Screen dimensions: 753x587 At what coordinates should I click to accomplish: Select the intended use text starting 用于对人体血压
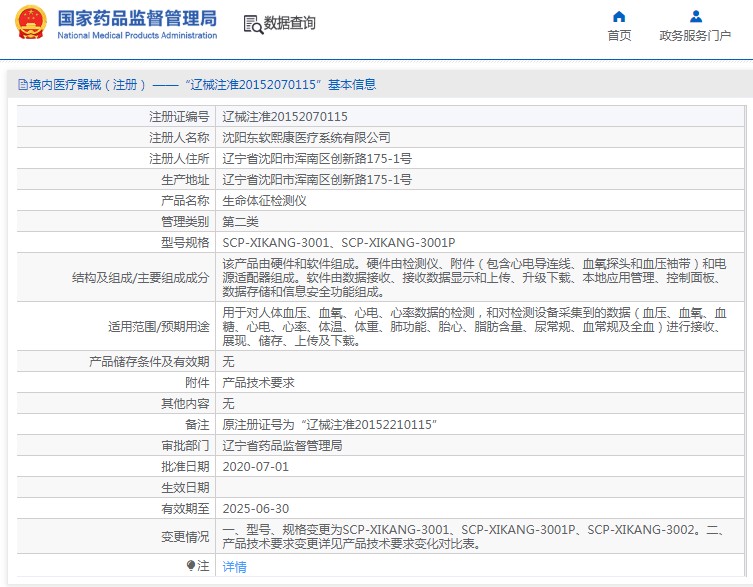[474, 327]
